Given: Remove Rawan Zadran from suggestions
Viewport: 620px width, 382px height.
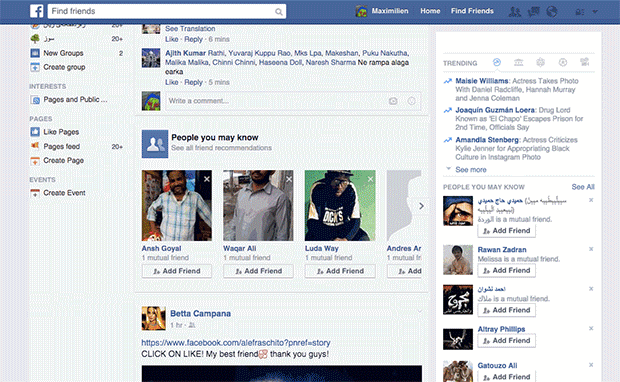Looking at the screenshot, I should click(x=591, y=249).
